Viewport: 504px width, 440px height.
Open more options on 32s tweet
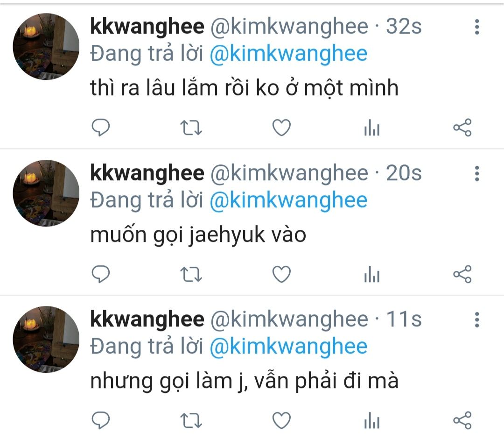pos(477,27)
